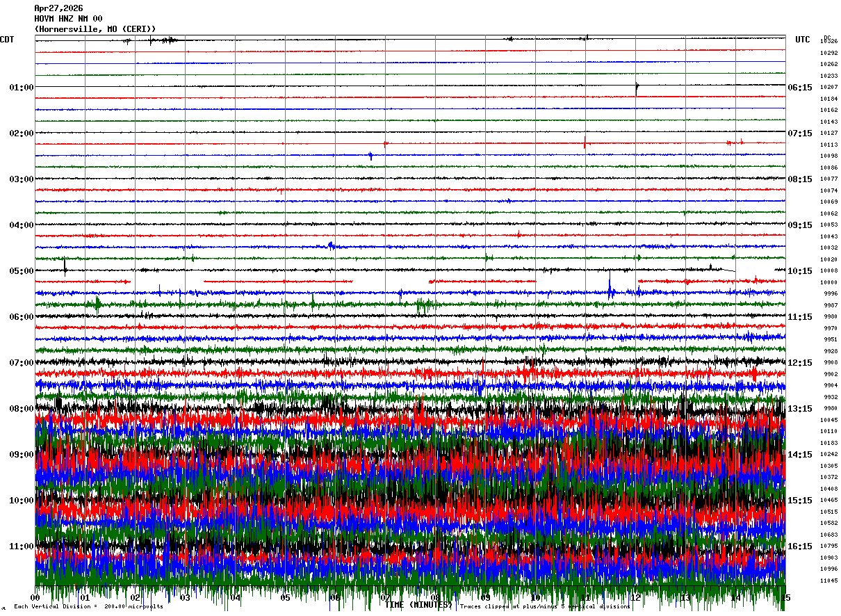Click the DC value 9996

click(x=831, y=294)
